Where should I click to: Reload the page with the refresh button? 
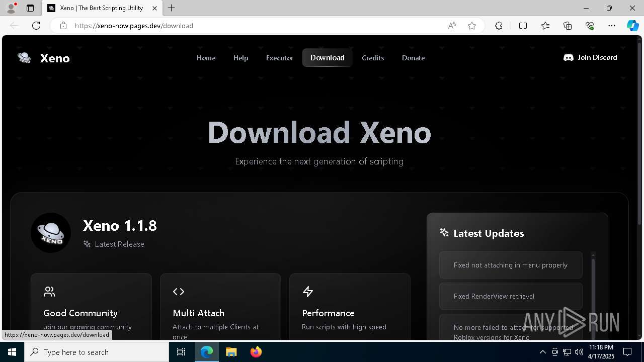click(36, 26)
